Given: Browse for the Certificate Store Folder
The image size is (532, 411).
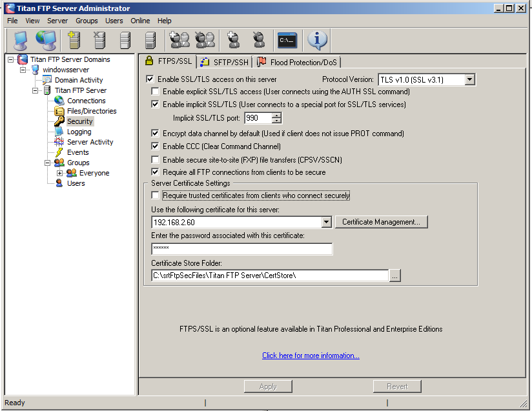Looking at the screenshot, I should tap(395, 276).
